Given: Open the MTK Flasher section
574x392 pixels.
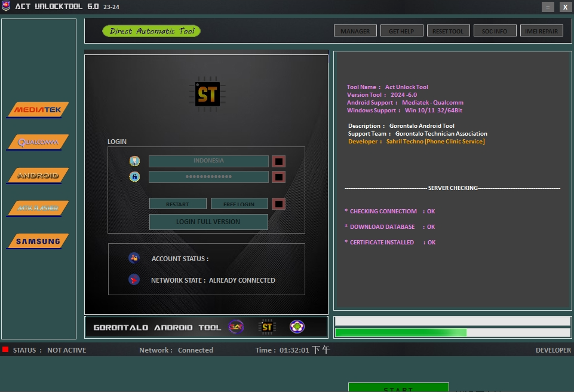Looking at the screenshot, I should point(38,208).
